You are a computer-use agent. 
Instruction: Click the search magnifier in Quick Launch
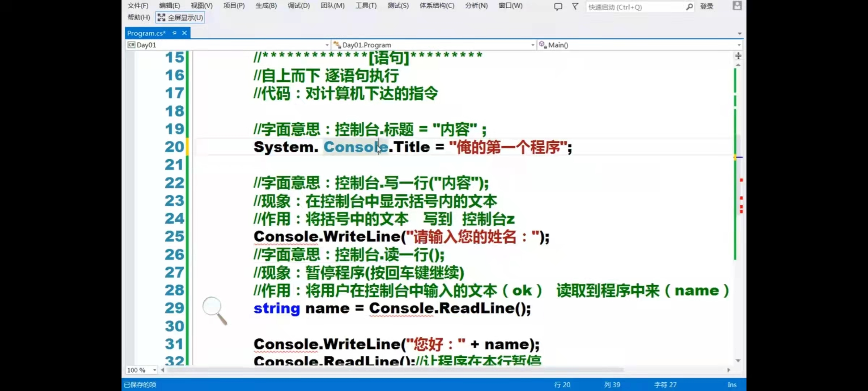(x=690, y=7)
